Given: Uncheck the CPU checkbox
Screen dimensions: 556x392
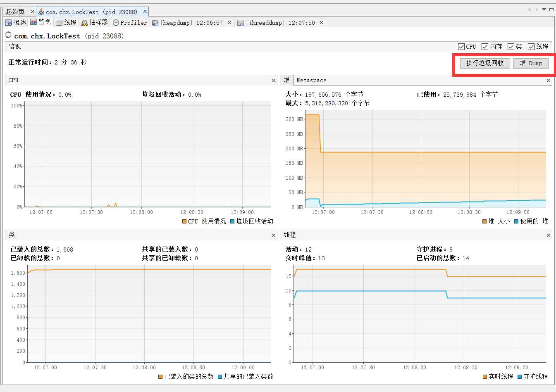Looking at the screenshot, I should click(461, 47).
